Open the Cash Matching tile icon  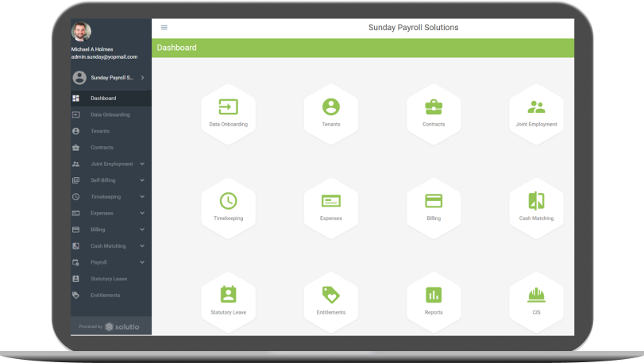coord(536,201)
